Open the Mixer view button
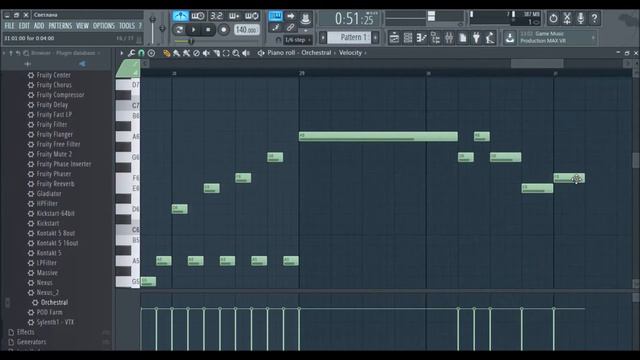The width and height of the screenshot is (640, 360). tap(449, 38)
